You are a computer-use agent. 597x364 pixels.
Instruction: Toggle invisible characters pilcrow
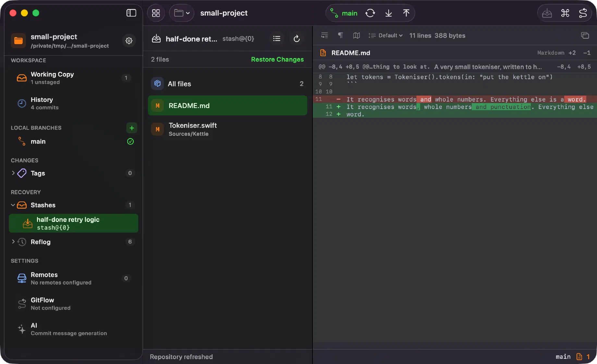(x=340, y=35)
